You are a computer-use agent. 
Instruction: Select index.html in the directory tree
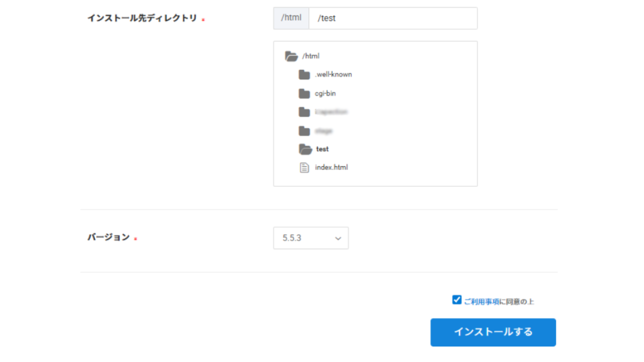click(x=331, y=167)
